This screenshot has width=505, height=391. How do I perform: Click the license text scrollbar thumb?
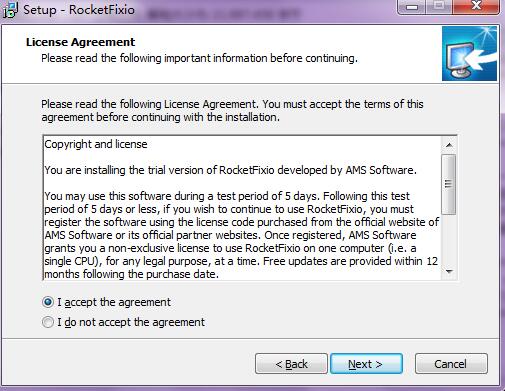click(449, 184)
